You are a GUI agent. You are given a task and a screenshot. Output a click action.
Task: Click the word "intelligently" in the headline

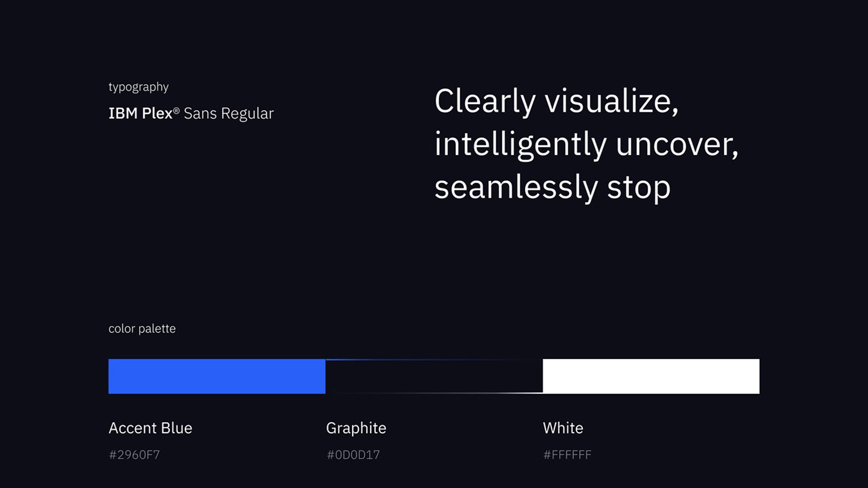pos(520,145)
